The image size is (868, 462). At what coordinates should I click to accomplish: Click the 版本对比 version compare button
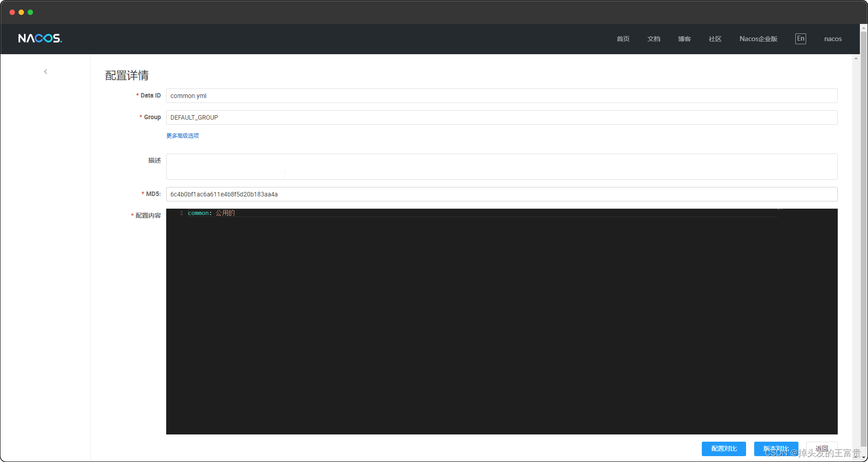(776, 449)
